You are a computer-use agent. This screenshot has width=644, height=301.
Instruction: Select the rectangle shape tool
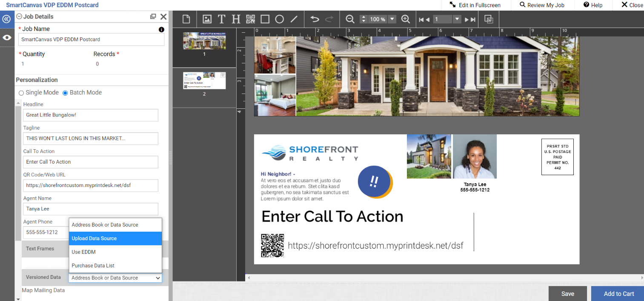point(265,19)
